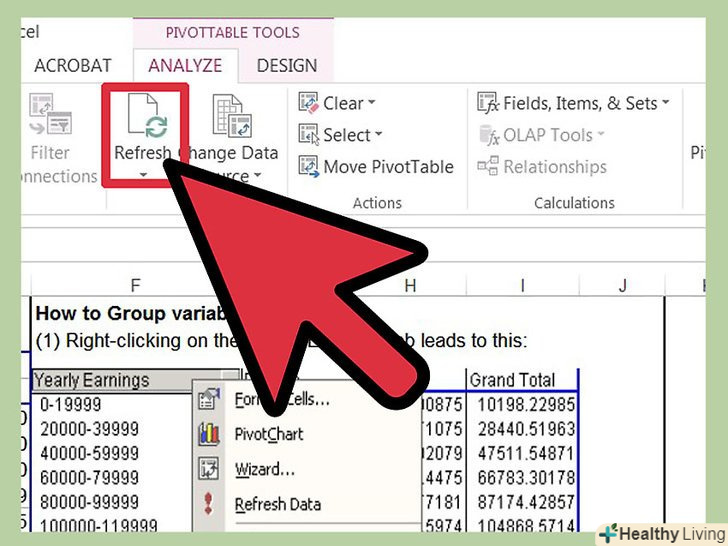Click the OLAP Tools icon
The height and width of the screenshot is (546, 728).
click(488, 135)
